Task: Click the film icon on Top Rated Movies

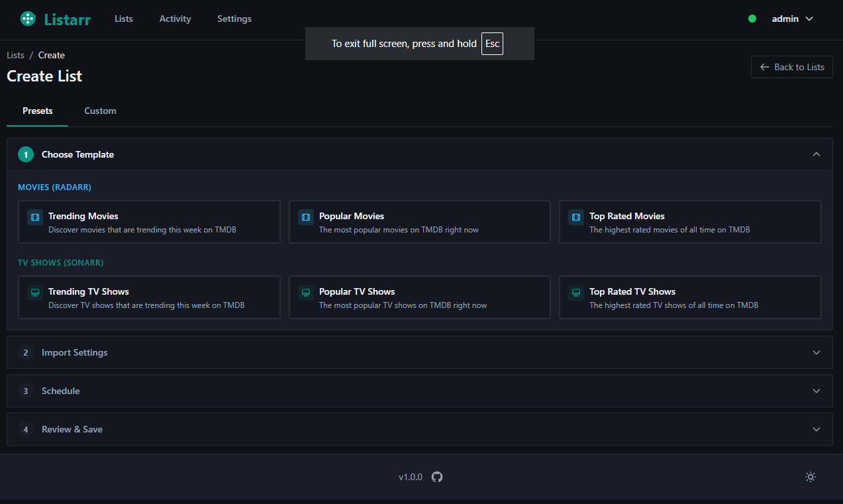Action: coord(576,217)
